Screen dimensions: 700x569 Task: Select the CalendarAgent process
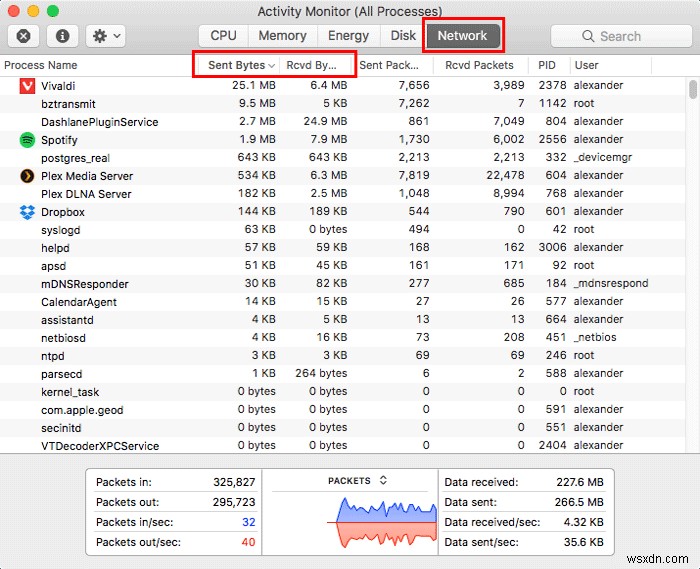[79, 302]
